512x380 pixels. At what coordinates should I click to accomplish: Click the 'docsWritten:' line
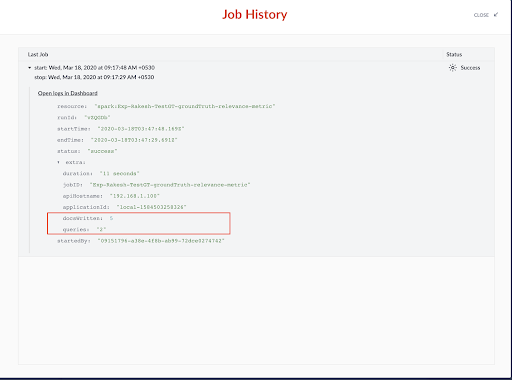tap(88, 218)
